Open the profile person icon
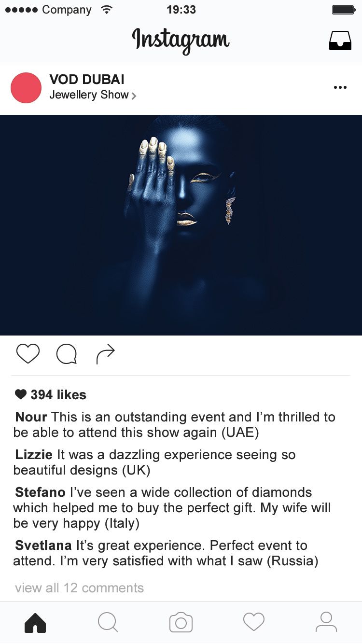Viewport: 362px width, 644px height. [326, 622]
